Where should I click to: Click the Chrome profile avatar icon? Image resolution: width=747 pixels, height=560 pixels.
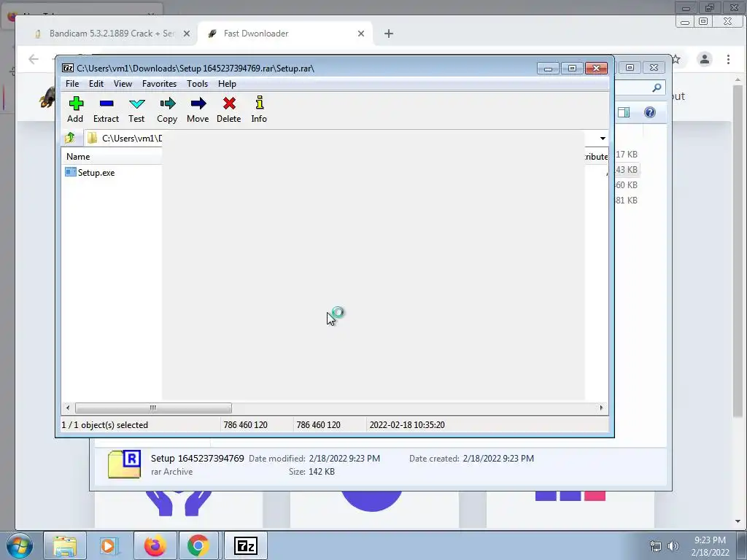point(705,59)
